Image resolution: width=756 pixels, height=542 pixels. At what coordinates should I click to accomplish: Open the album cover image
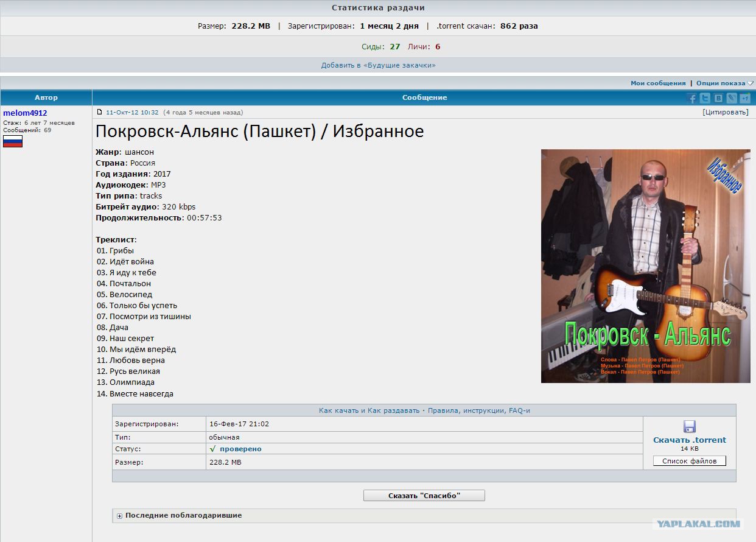click(x=646, y=266)
